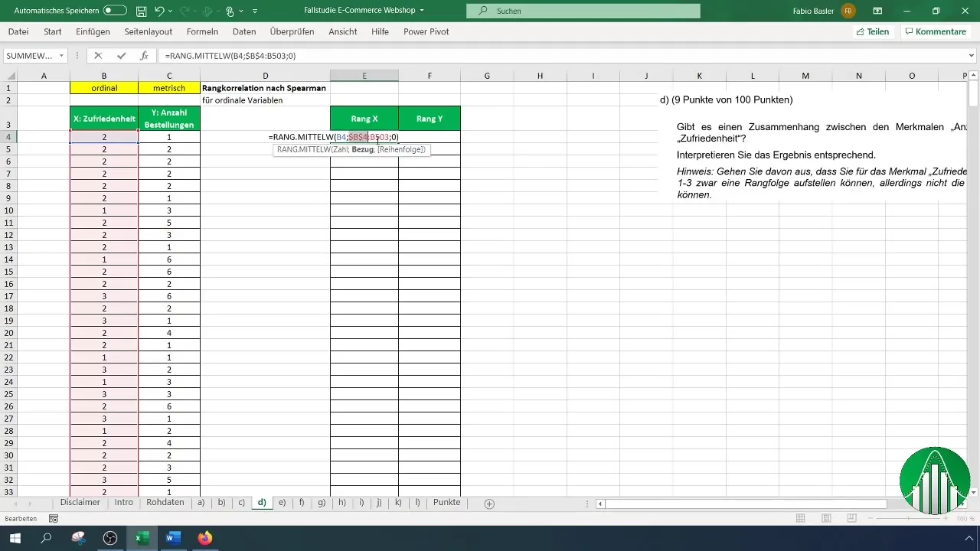
Task: Toggle the Automatisches Speichern switch
Action: (115, 11)
